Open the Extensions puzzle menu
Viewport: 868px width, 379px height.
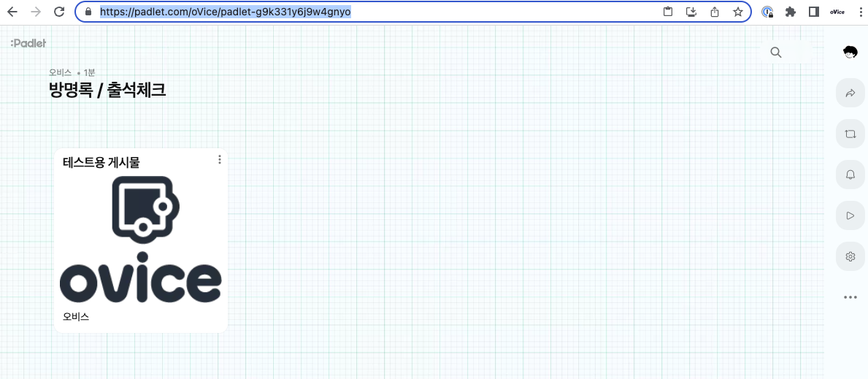coord(791,12)
